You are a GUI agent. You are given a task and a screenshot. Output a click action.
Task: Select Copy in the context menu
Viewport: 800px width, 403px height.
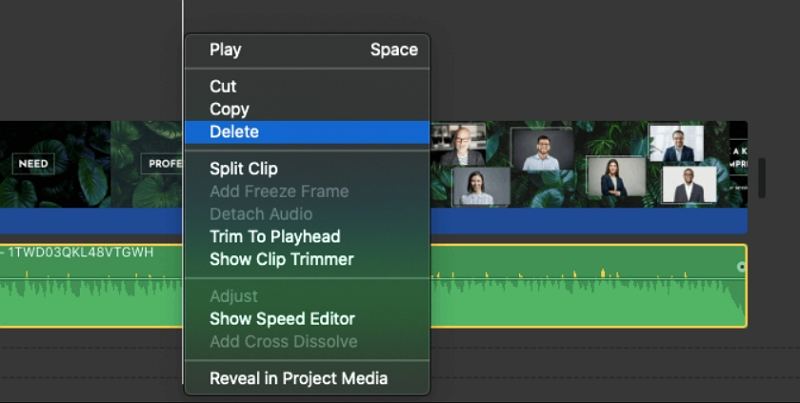pyautogui.click(x=307, y=109)
